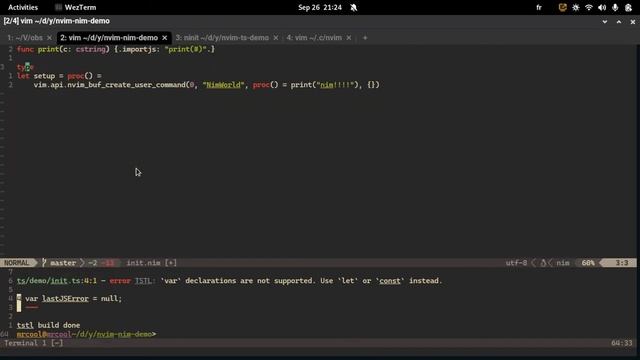Click utf-8 encoding in statusline
This screenshot has height=360, width=640.
(x=516, y=263)
